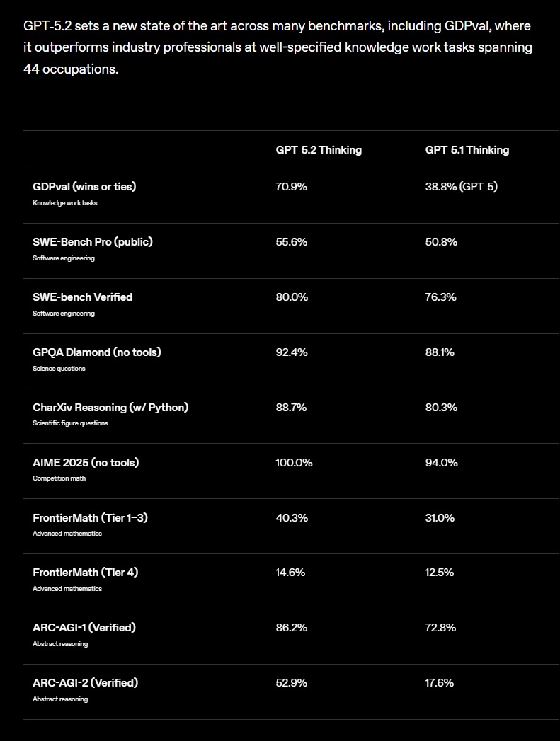560x741 pixels.
Task: Click the ARC-AGI-2 (Verified) label
Action: (x=85, y=683)
